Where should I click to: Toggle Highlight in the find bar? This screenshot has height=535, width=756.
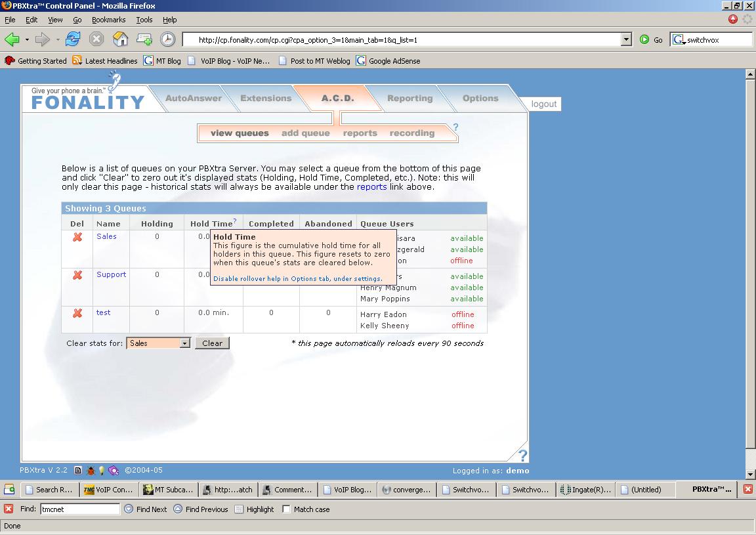point(254,509)
